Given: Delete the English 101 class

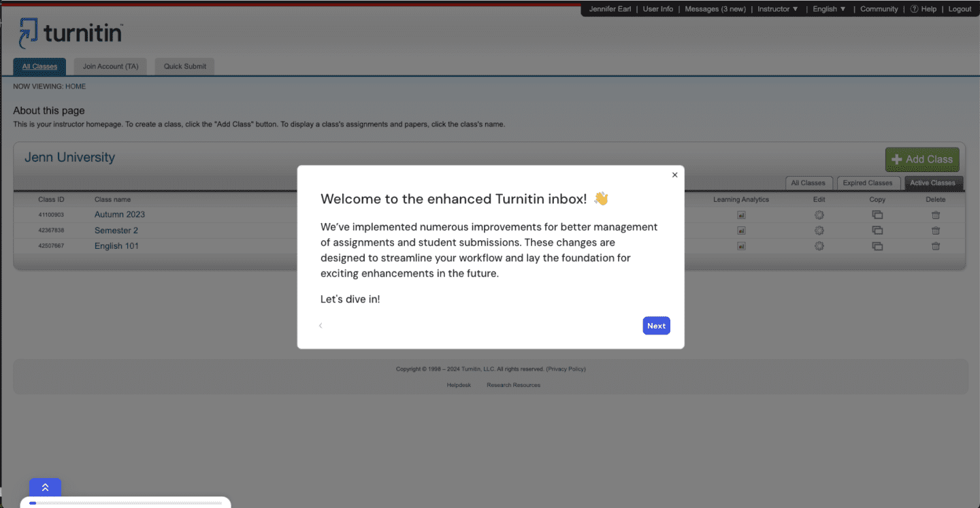Looking at the screenshot, I should [x=936, y=246].
